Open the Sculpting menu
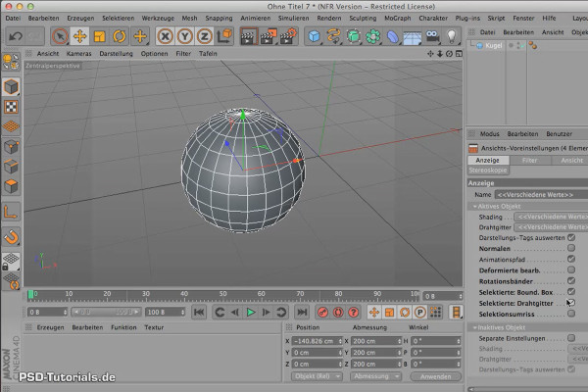This screenshot has height=392, width=588. tap(363, 18)
